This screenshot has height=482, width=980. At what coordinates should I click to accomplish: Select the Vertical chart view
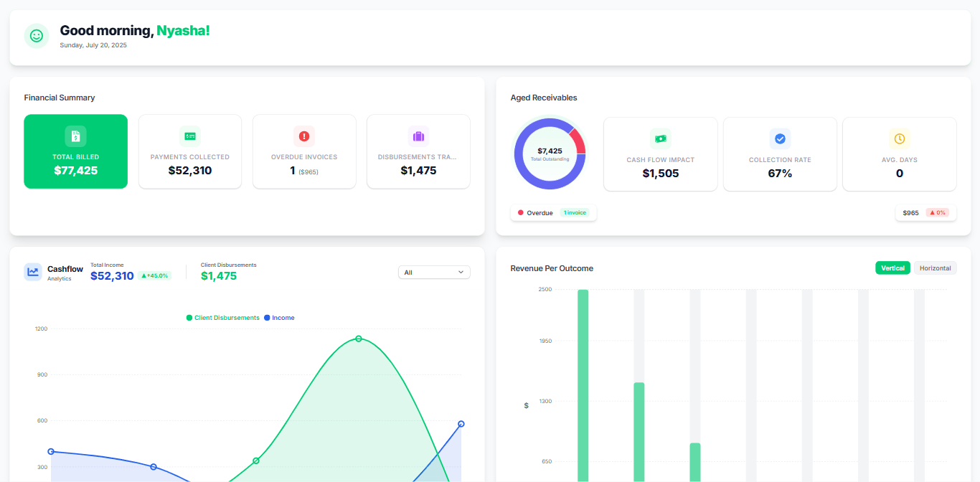(x=892, y=268)
